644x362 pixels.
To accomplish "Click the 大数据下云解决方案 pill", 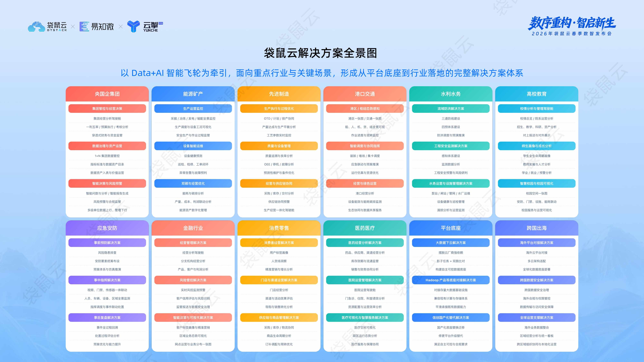I will tap(451, 243).
